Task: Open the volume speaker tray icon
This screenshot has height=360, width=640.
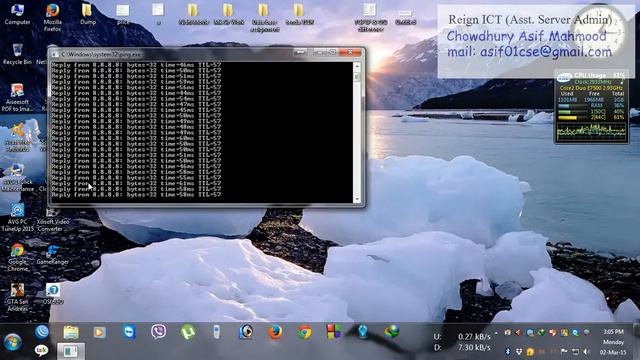Action: (x=587, y=351)
